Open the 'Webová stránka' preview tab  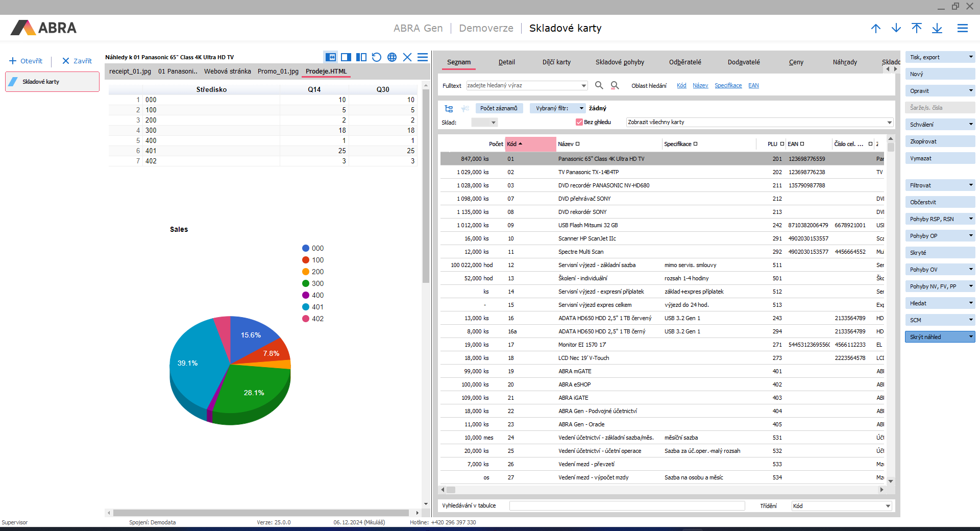[x=227, y=71]
